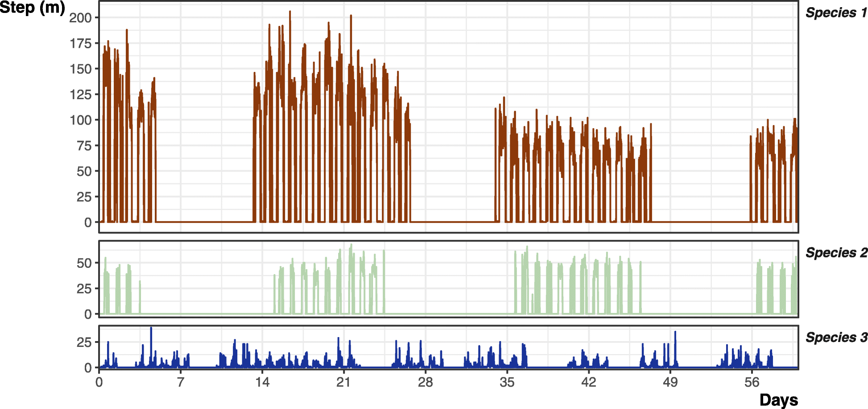The image size is (868, 409).
Task: Click the 25 tick in Species 1 panel
Action: coord(84,197)
